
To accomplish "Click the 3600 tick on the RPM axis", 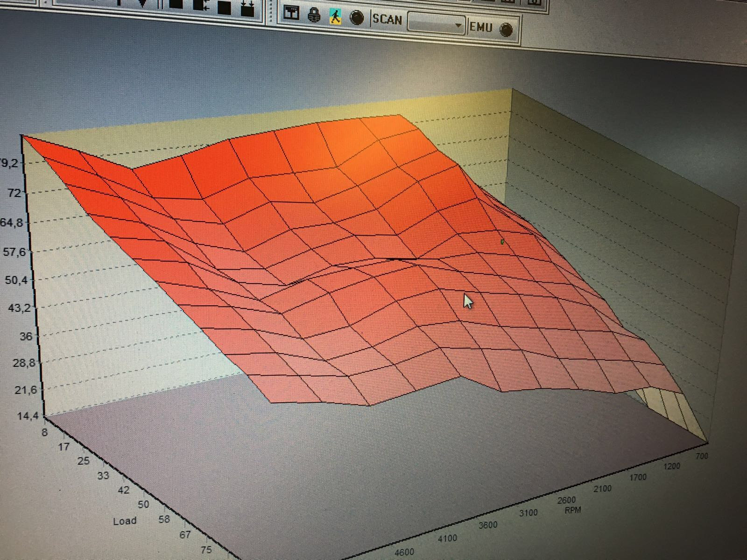I will [488, 525].
